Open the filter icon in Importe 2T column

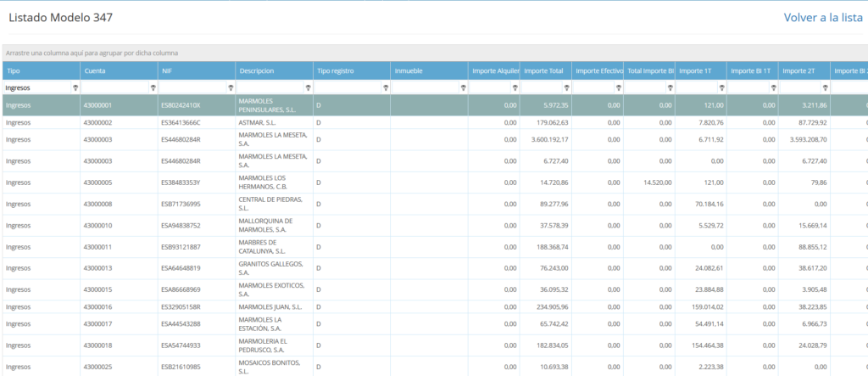click(x=825, y=87)
